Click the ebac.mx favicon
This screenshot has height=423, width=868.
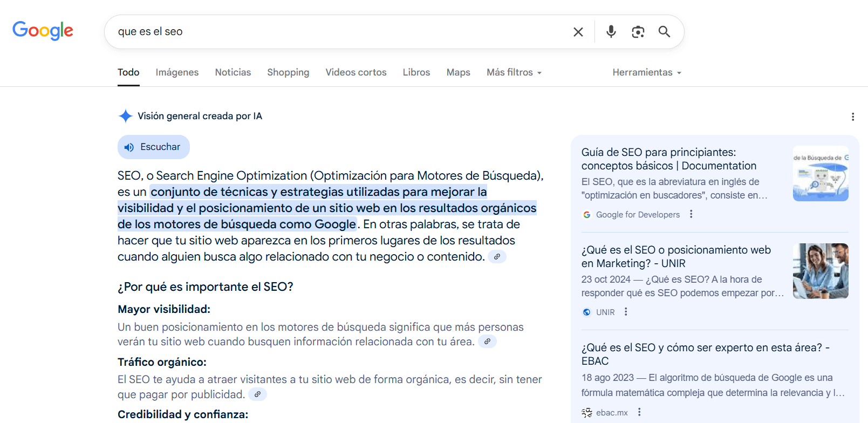pos(586,413)
